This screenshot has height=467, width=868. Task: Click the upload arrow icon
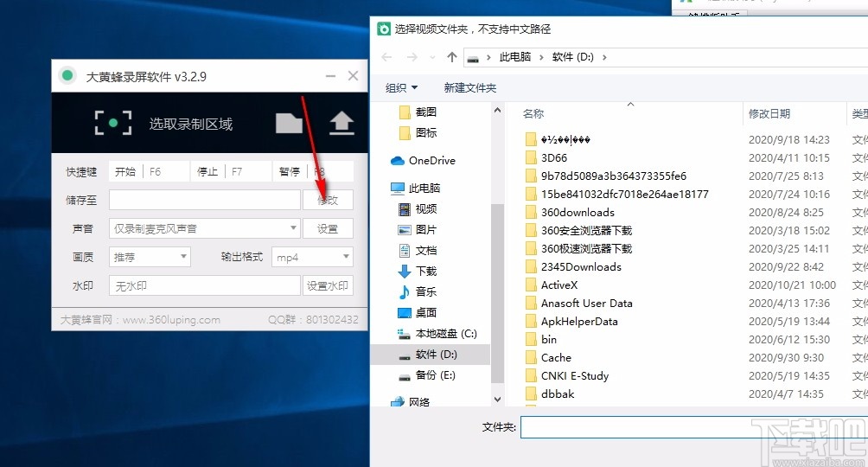click(x=341, y=123)
